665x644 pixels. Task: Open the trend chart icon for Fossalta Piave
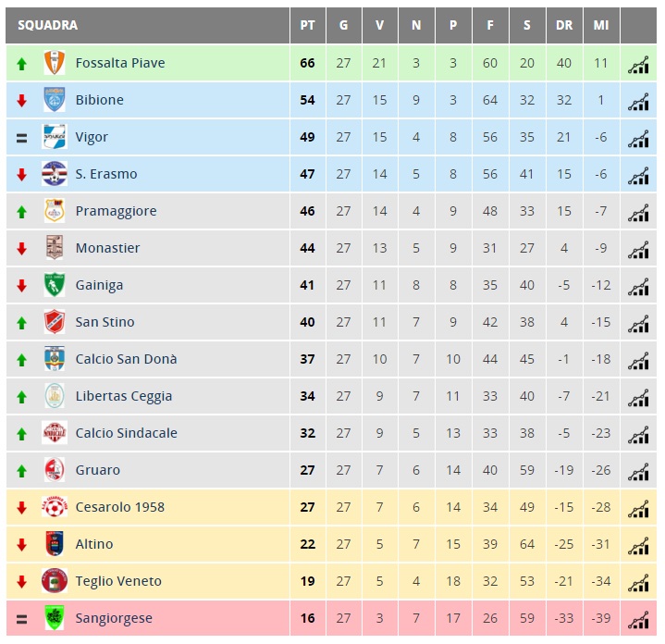tap(638, 64)
